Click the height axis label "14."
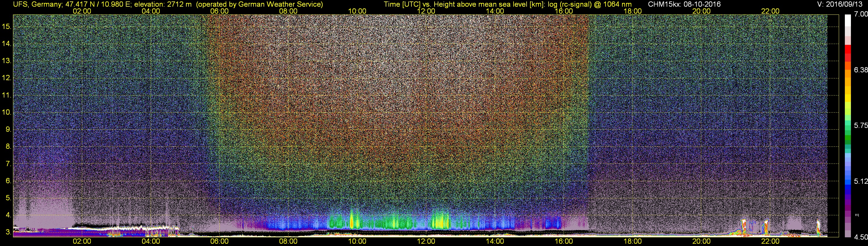Image resolution: width=868 pixels, height=246 pixels. click(6, 44)
